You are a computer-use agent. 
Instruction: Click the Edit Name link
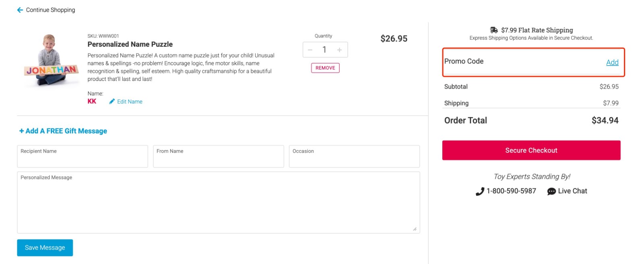130,102
